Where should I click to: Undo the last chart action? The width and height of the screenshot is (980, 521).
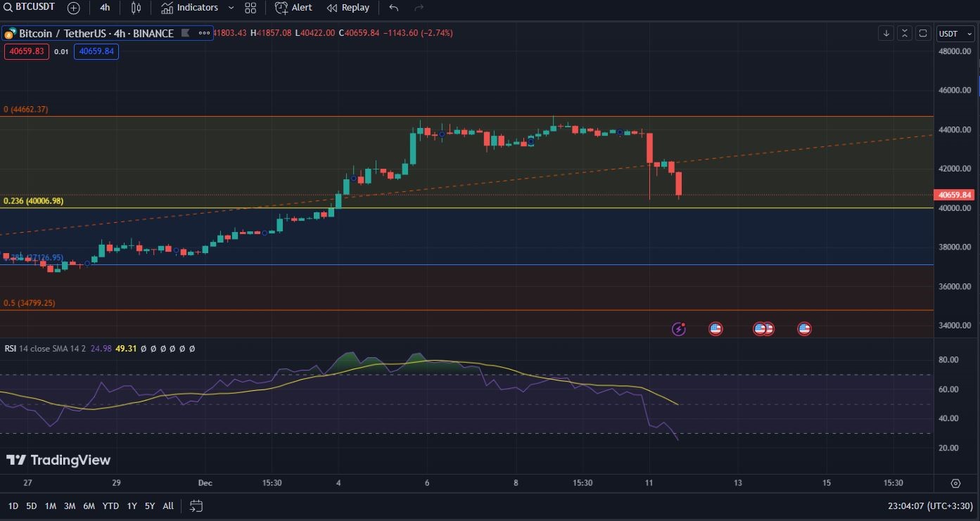[x=393, y=8]
